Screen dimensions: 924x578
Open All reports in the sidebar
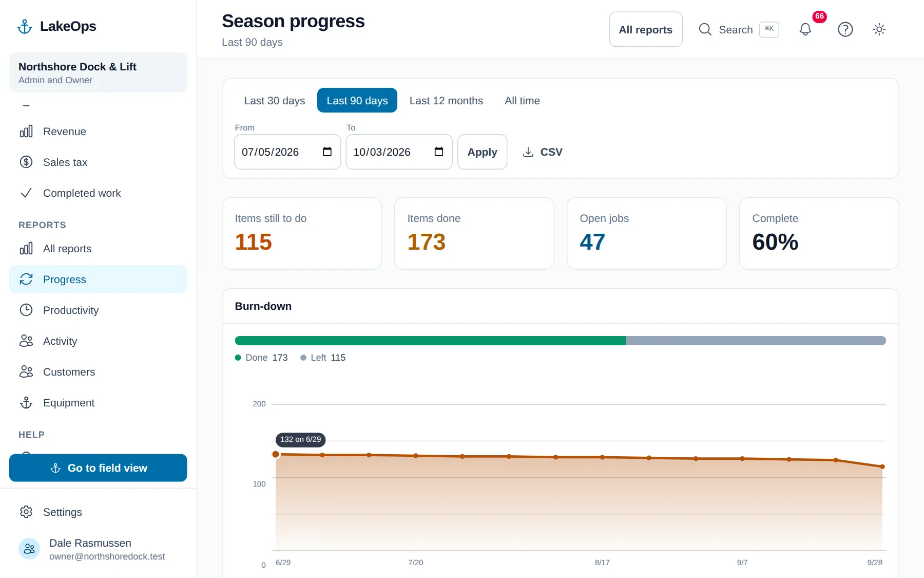point(98,249)
